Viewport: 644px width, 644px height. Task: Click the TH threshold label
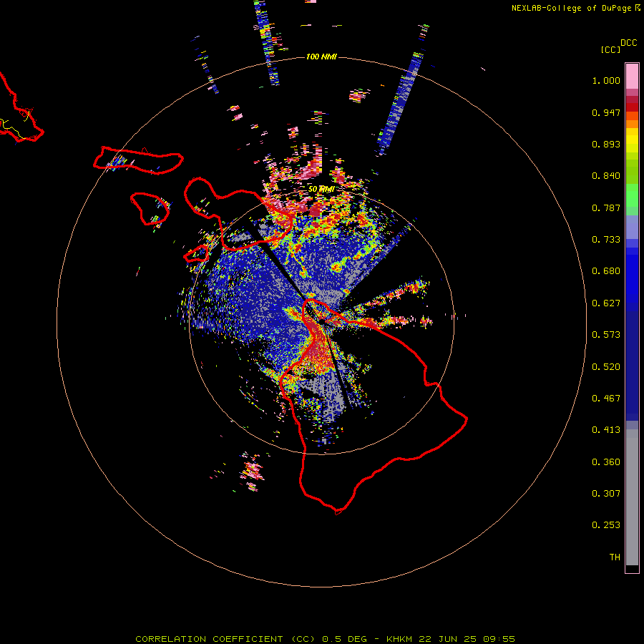(615, 557)
